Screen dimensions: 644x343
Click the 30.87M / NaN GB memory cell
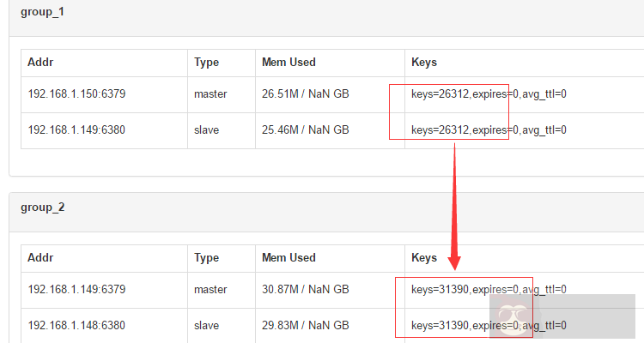pos(305,290)
